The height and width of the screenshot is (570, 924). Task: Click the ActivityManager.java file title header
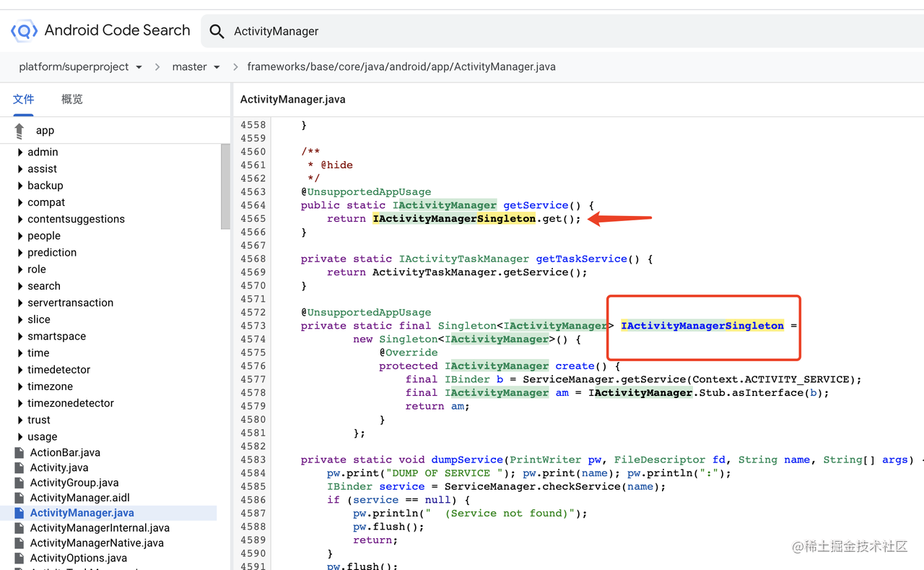(292, 100)
